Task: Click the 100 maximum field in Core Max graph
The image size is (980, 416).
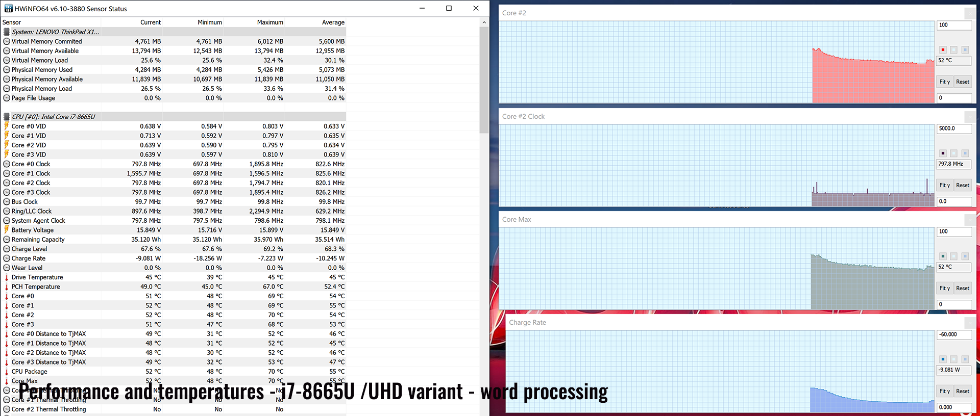Action: 954,231
